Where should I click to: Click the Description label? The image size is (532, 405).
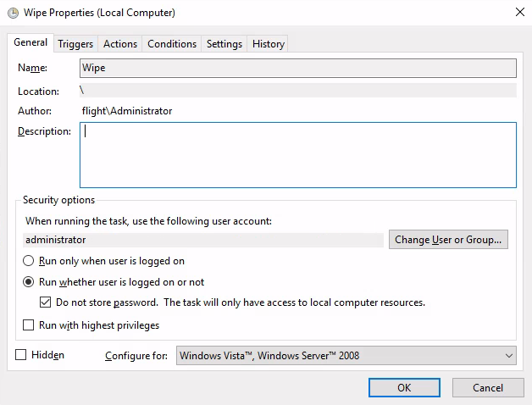click(x=44, y=131)
